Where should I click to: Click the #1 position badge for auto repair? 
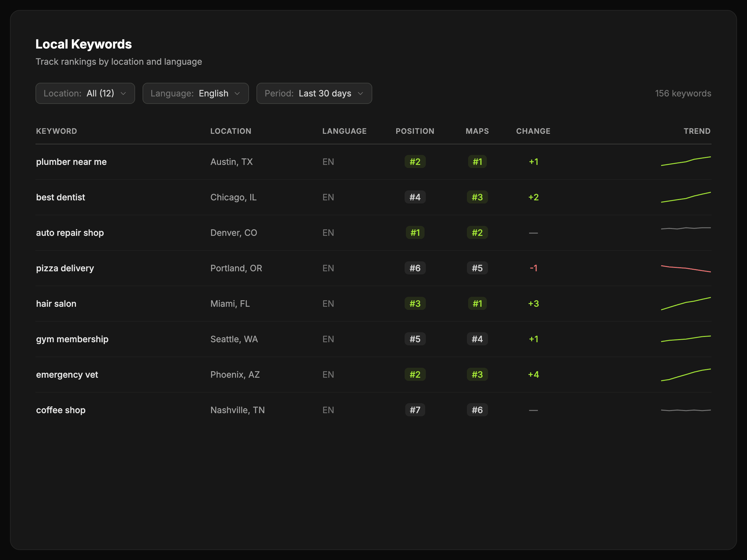[415, 233]
